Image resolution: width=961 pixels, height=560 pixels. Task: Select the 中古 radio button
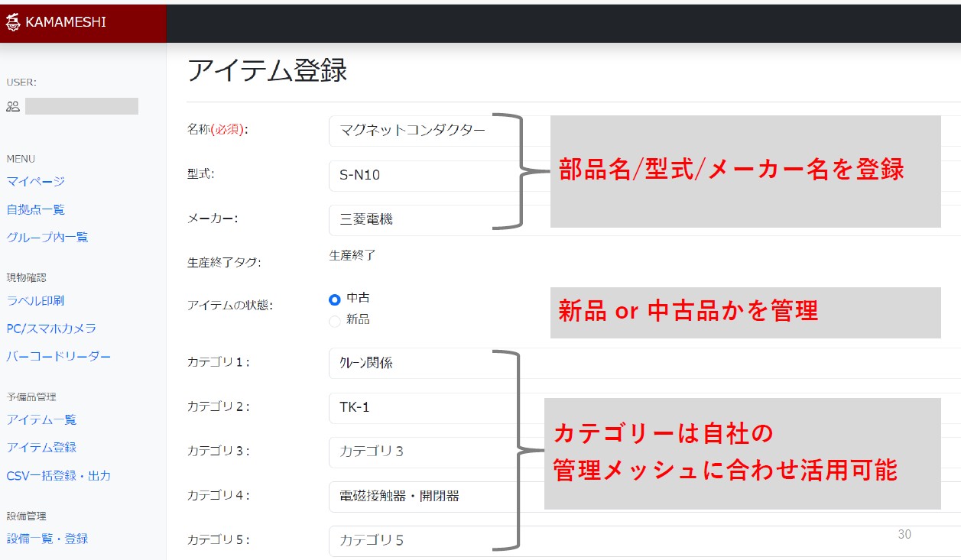pyautogui.click(x=334, y=299)
